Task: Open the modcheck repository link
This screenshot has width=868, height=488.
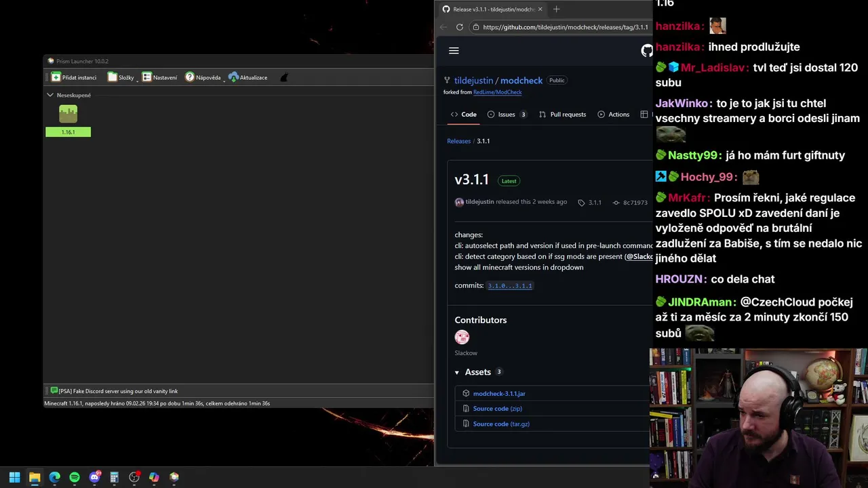Action: pos(521,81)
